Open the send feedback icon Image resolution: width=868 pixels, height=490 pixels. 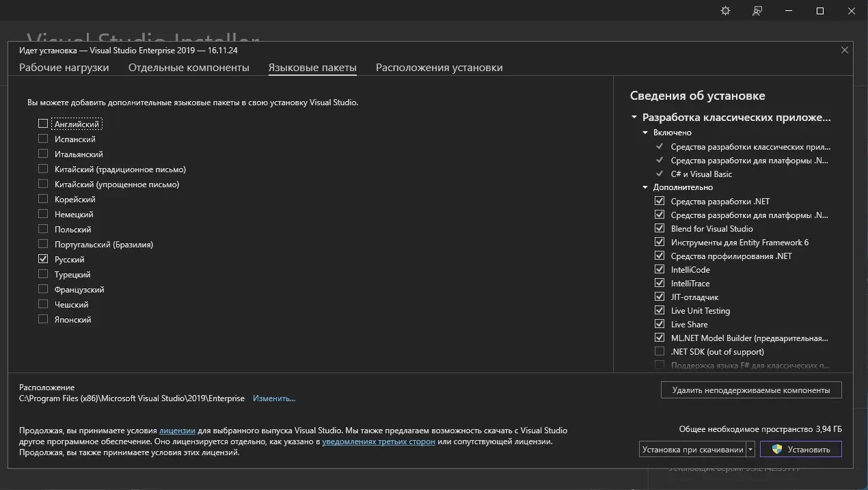757,11
